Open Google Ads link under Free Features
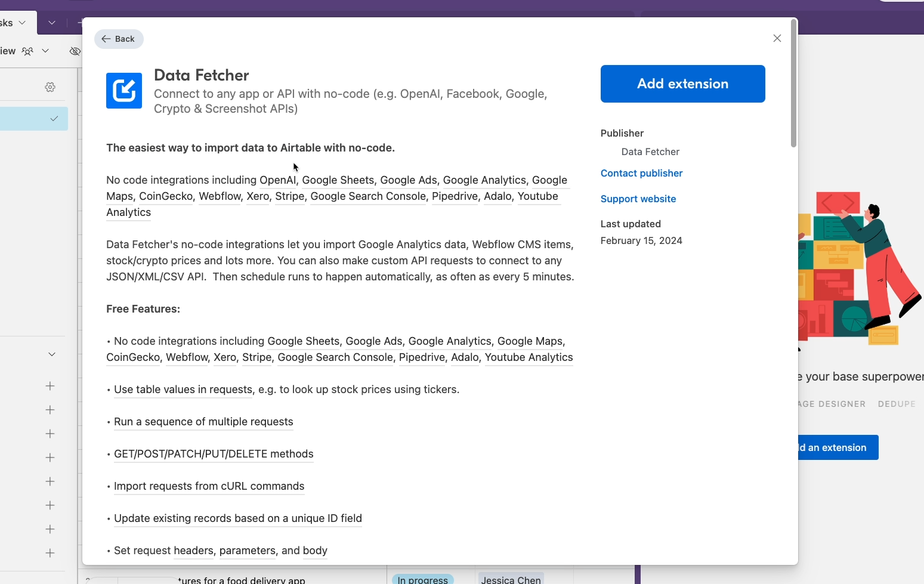 pyautogui.click(x=374, y=341)
